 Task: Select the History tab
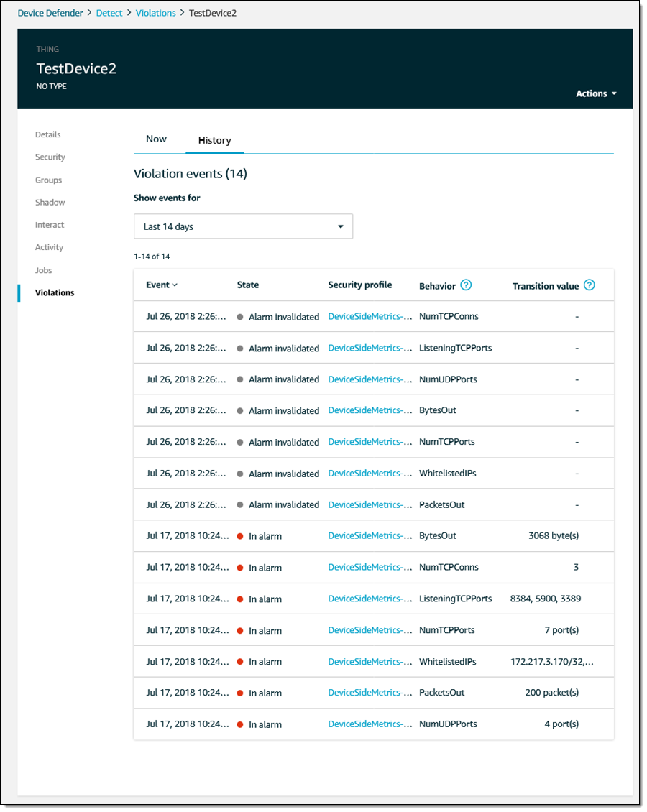pos(214,140)
